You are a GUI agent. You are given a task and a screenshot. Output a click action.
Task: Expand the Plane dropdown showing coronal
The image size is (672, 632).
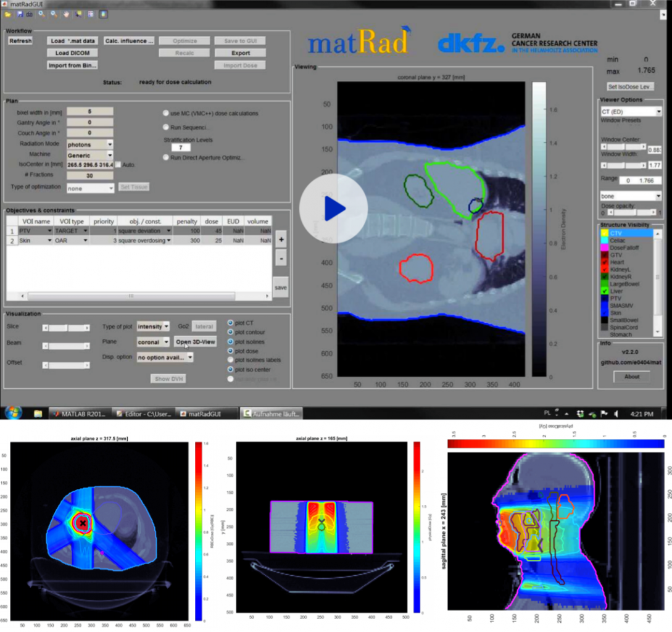166,342
